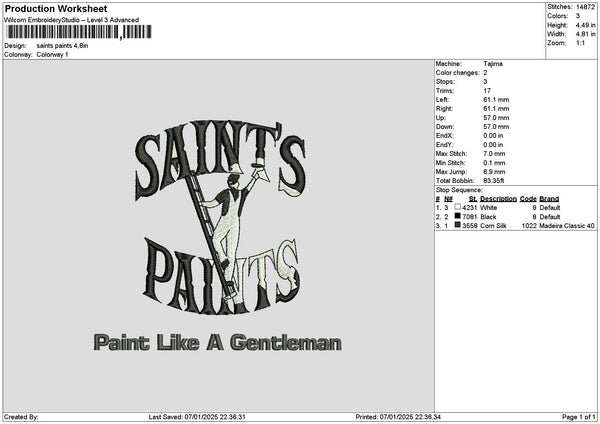Screen dimensions: 600x424
Task: Click the Max Jump value 6.9 mm
Action: (494, 172)
